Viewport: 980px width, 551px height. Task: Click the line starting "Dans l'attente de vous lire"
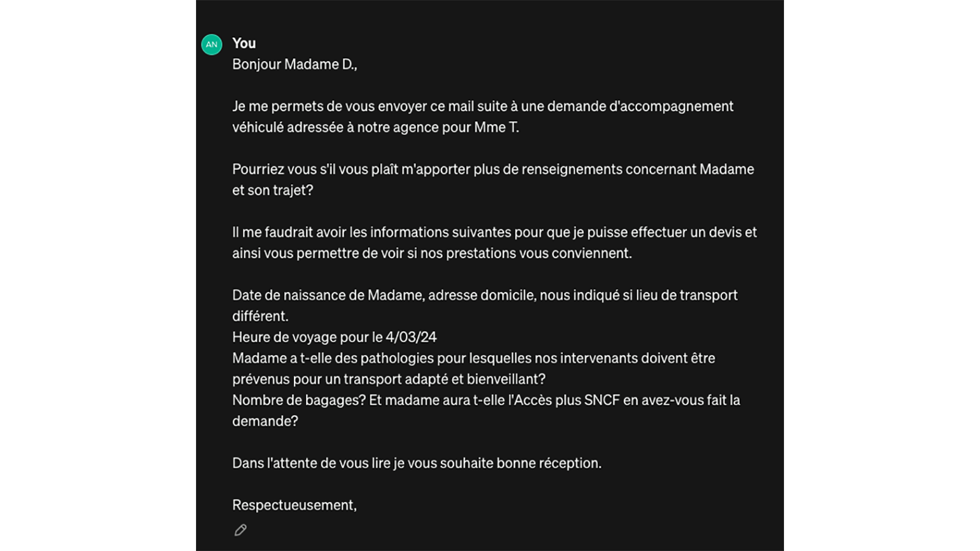coord(417,463)
